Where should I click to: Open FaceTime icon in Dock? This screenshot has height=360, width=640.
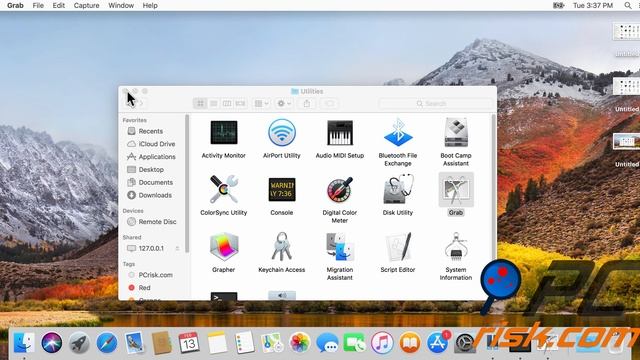click(355, 342)
